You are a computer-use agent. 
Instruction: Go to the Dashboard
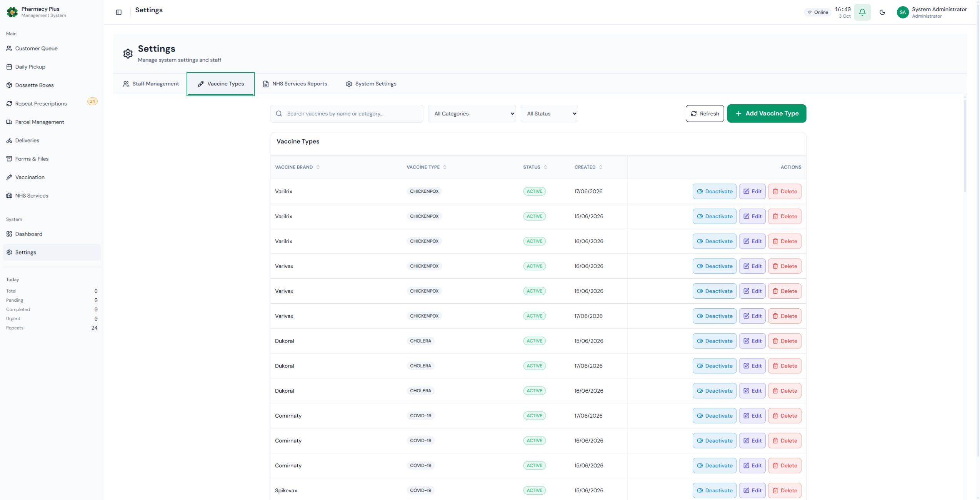(x=52, y=234)
